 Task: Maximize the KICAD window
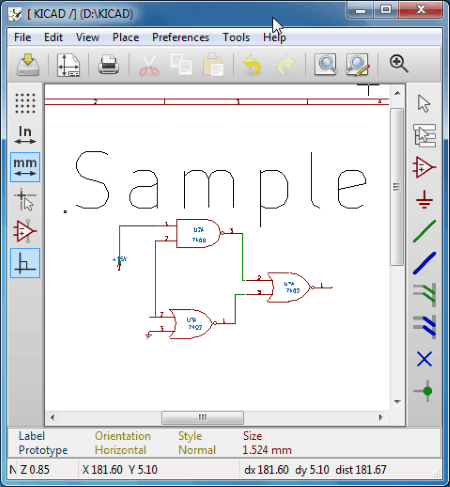coord(386,10)
